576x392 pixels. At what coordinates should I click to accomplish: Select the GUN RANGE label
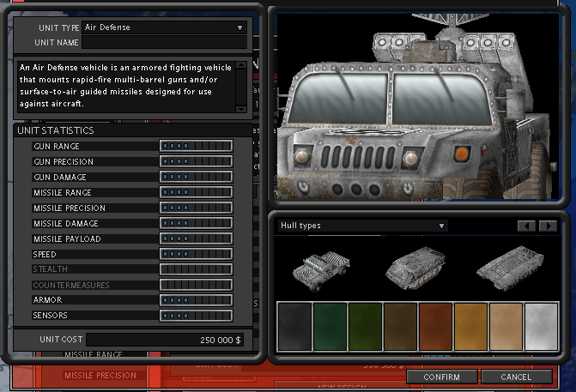57,147
